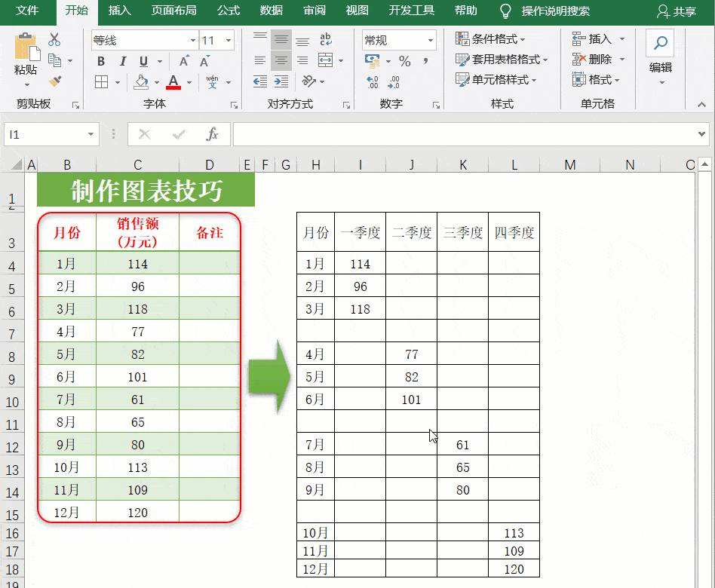Click the Cut (scissors) icon
The image size is (715, 588).
tap(54, 38)
